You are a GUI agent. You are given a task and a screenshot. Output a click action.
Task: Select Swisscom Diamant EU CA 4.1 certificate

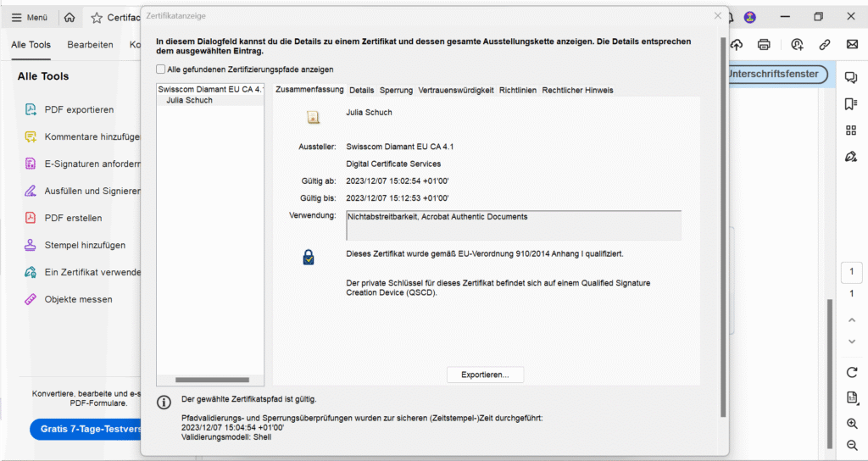click(x=210, y=88)
